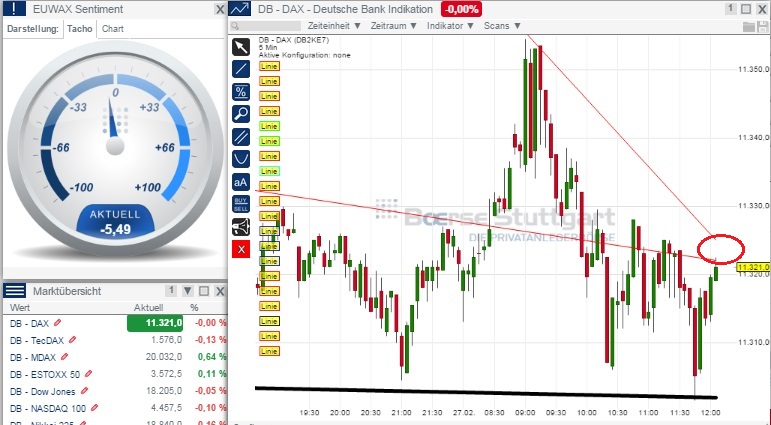This screenshot has width=771, height=425.
Task: Select the parabola curve drawing tool
Action: click(241, 159)
